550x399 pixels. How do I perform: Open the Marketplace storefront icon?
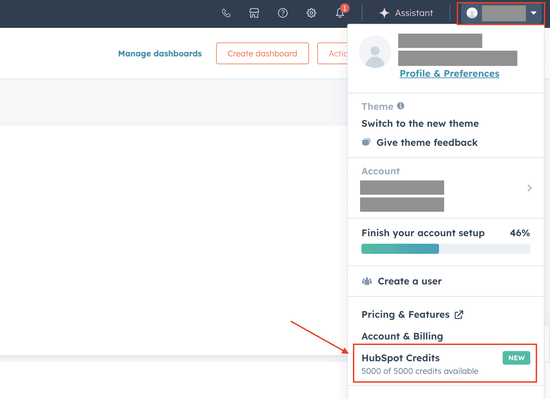pyautogui.click(x=254, y=13)
